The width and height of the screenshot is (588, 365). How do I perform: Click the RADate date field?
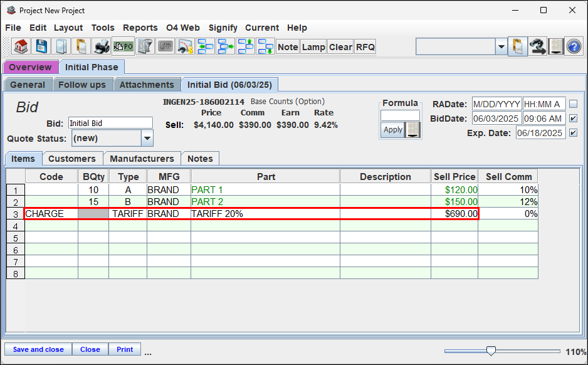(x=497, y=104)
